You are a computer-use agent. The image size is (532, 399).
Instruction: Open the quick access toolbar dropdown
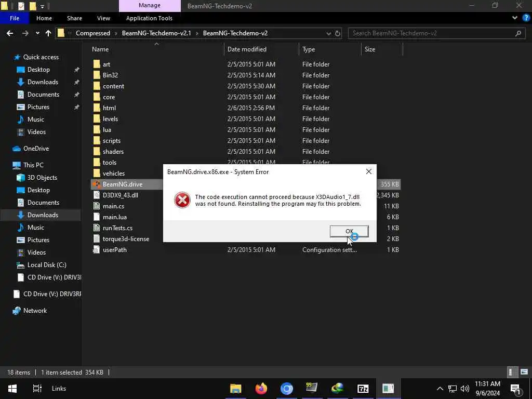tap(43, 6)
